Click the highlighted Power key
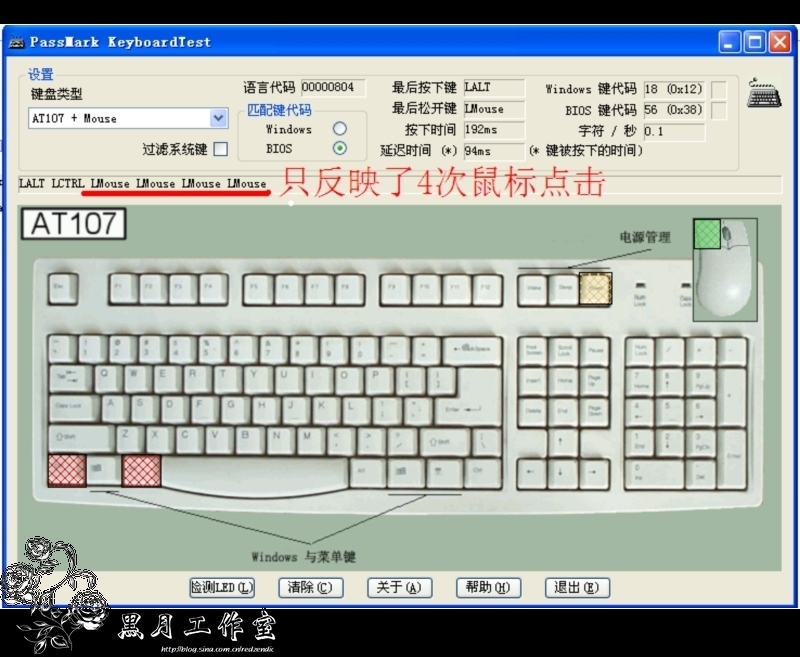800x657 pixels. pyautogui.click(x=595, y=289)
